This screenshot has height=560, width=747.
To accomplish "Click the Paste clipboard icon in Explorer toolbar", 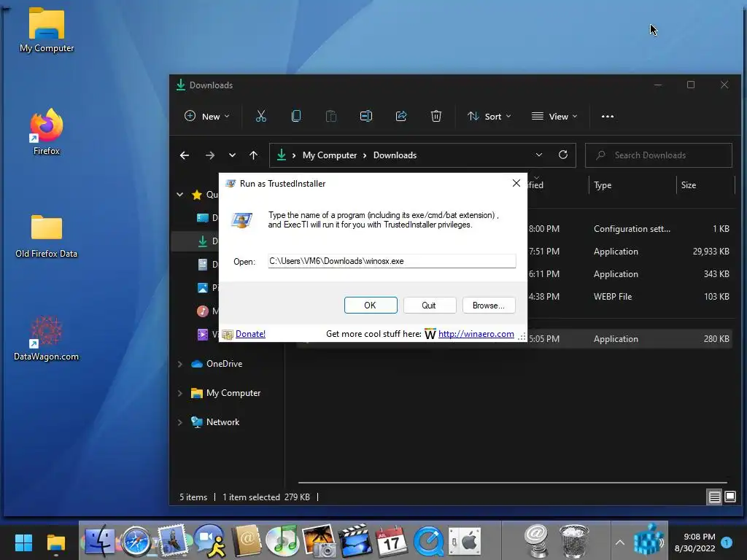I will click(x=330, y=116).
